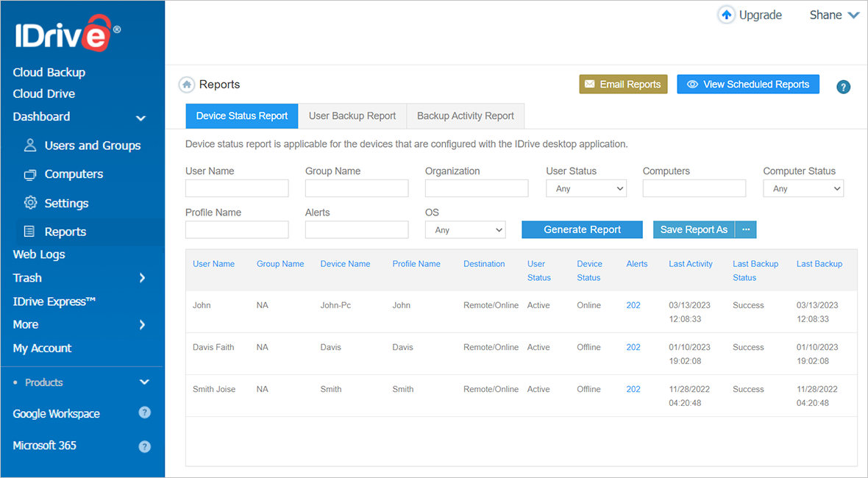Click the Email Reports button

click(623, 85)
